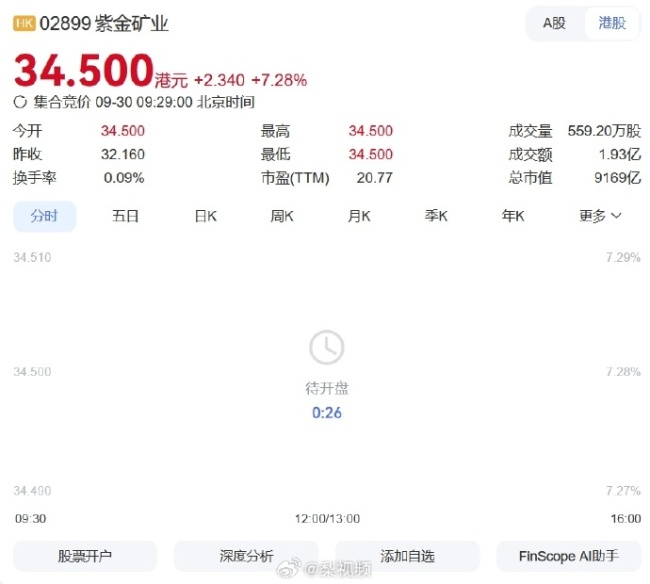Launch the FinScope AI助手 button

coord(568,556)
